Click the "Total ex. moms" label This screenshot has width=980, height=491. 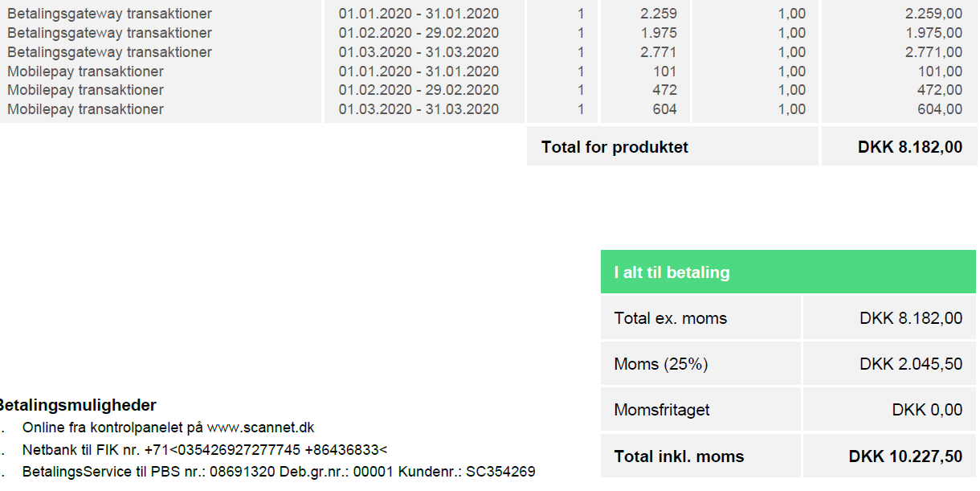pyautogui.click(x=670, y=318)
